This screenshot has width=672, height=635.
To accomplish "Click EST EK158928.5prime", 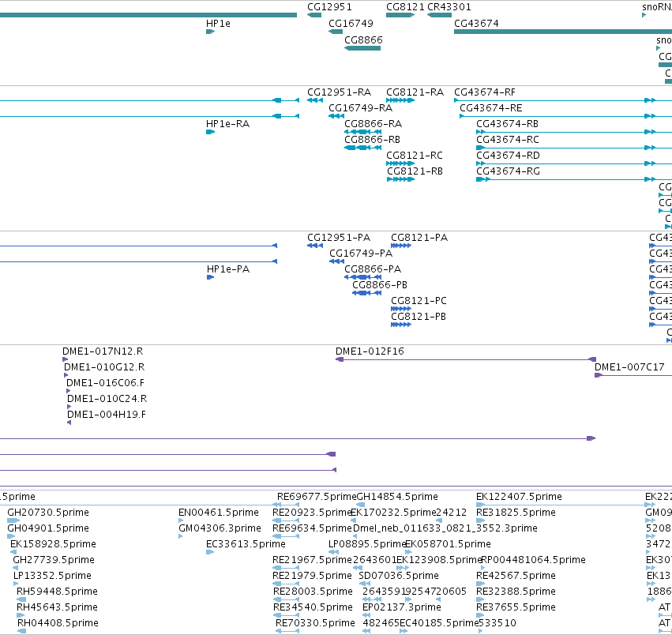I will click(53, 544).
